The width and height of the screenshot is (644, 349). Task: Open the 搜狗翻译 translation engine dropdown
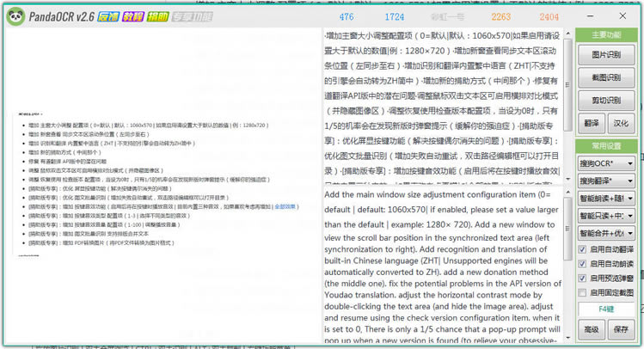point(606,181)
